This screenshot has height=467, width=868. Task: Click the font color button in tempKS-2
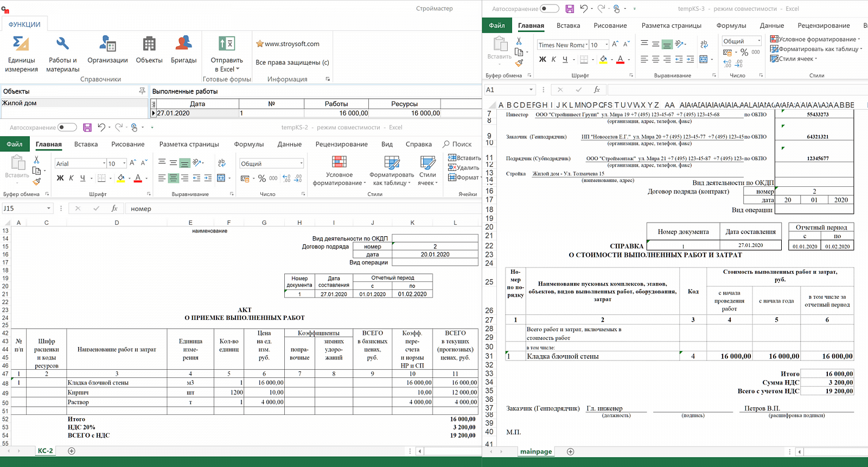tap(138, 178)
